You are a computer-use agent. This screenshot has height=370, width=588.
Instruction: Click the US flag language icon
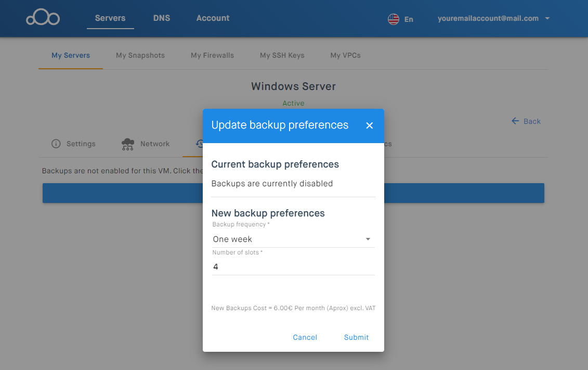(394, 19)
